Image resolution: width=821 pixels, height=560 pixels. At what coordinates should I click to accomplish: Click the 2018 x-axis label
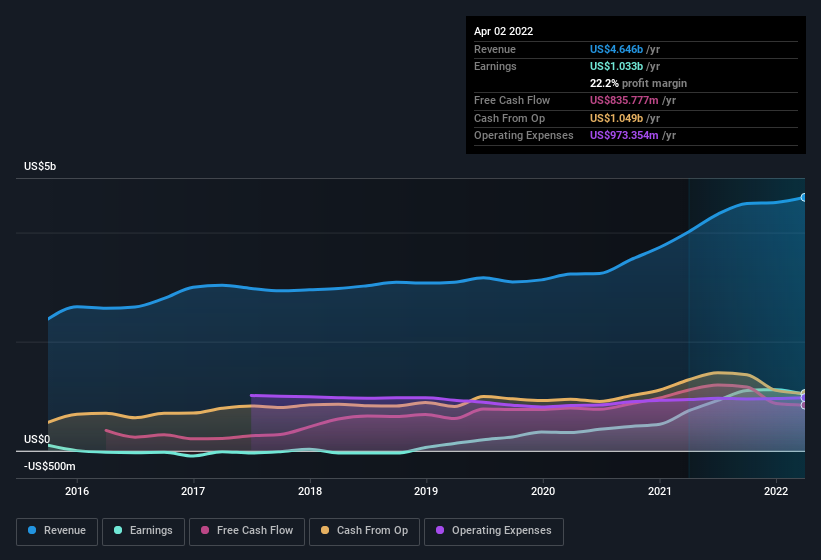tap(310, 491)
